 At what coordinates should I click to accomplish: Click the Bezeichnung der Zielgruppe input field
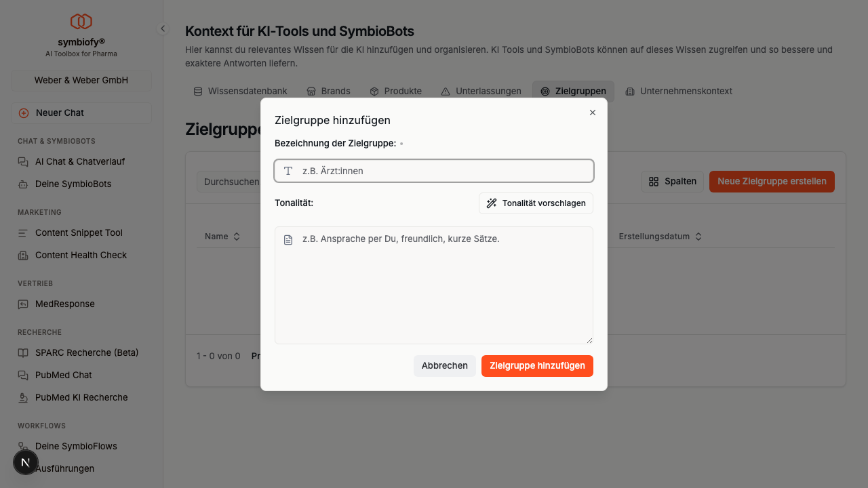tap(434, 171)
